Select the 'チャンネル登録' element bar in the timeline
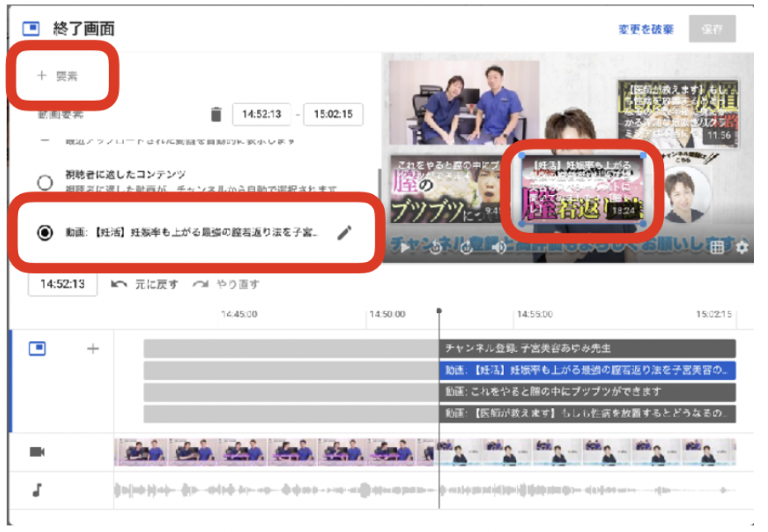 [586, 349]
